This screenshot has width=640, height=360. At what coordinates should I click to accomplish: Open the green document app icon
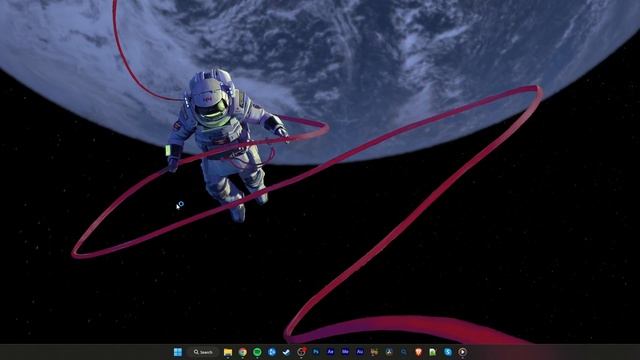[433, 352]
